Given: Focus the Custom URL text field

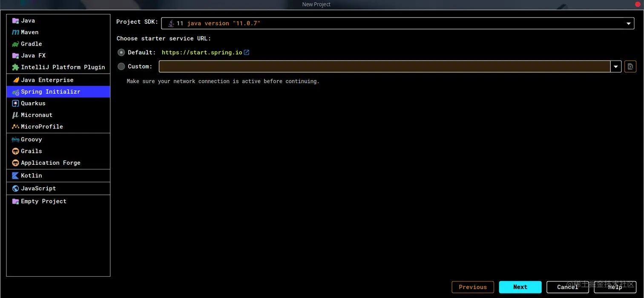Looking at the screenshot, I should click(x=385, y=66).
